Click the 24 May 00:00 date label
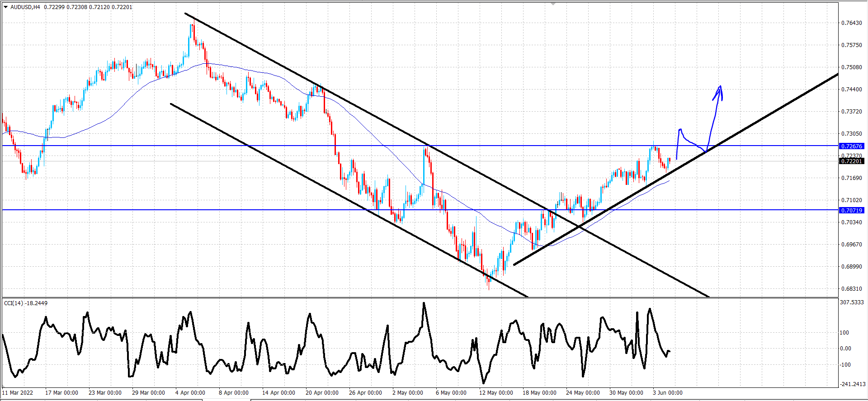The height and width of the screenshot is (401, 868). coord(583,392)
